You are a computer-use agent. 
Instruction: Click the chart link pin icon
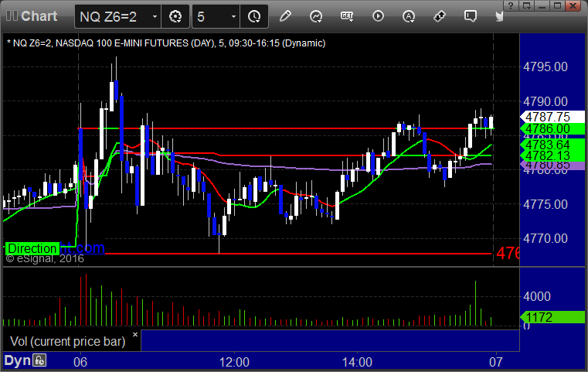[439, 16]
